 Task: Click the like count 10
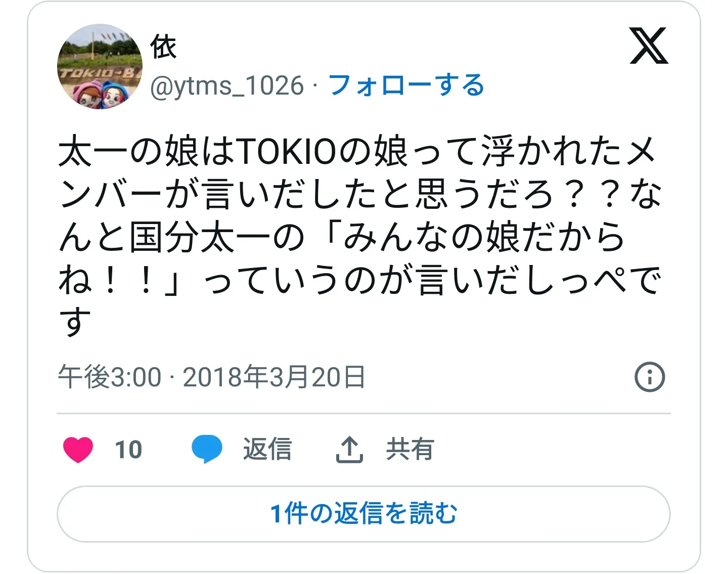pos(128,450)
